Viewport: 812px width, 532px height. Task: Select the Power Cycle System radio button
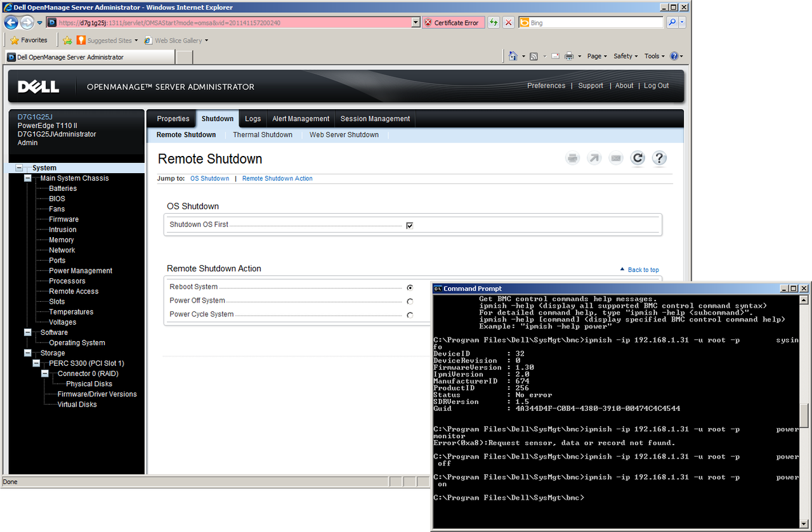click(410, 315)
